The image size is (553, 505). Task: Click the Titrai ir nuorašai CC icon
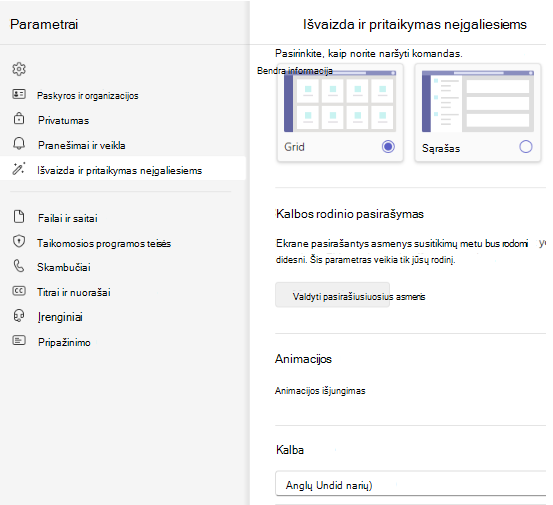19,291
